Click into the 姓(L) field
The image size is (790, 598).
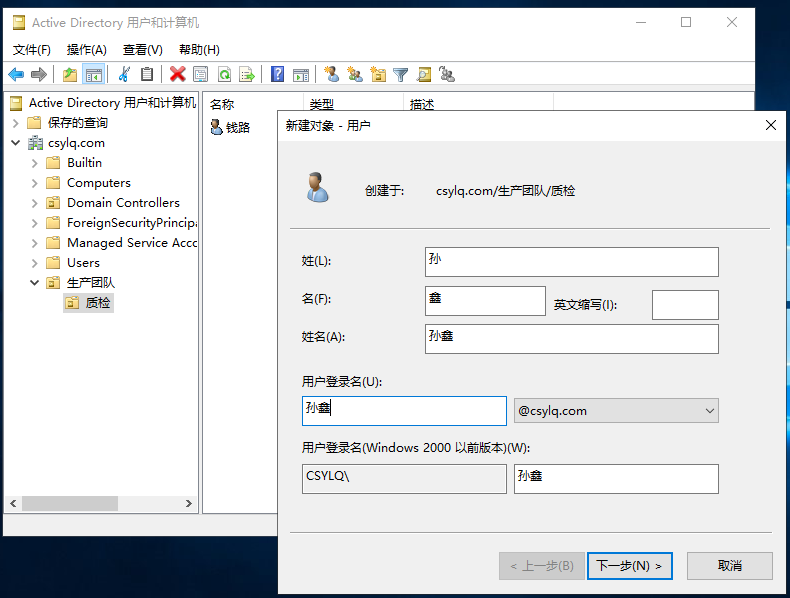tap(571, 261)
